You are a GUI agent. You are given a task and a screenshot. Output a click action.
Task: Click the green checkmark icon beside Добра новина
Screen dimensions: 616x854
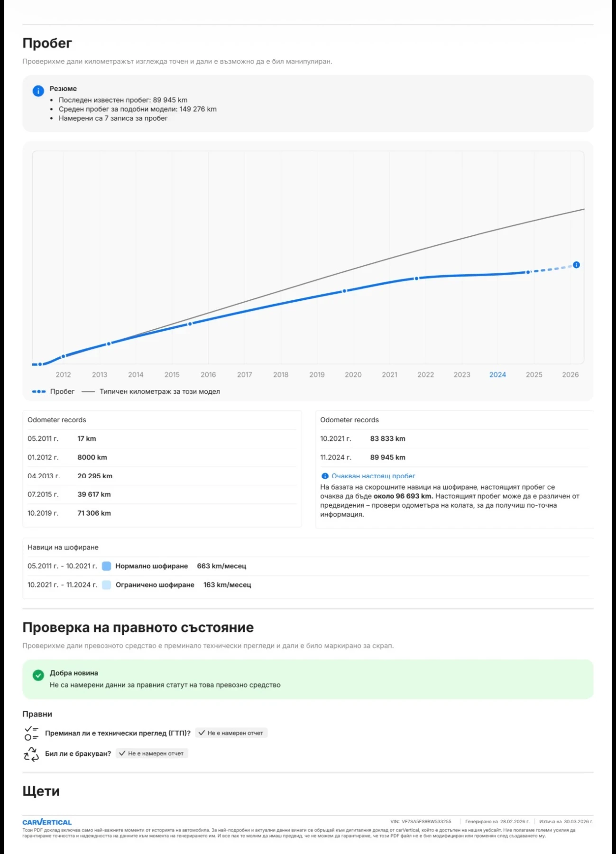pyautogui.click(x=38, y=675)
